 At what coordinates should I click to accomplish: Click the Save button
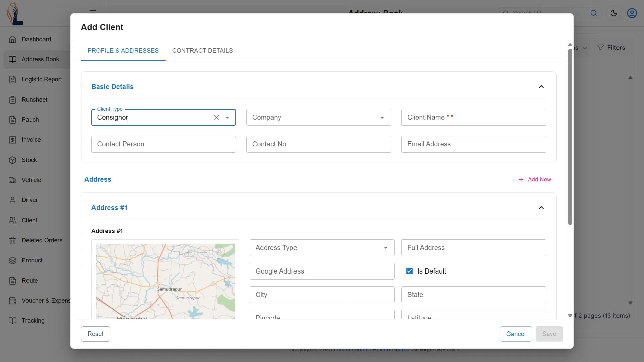(549, 334)
